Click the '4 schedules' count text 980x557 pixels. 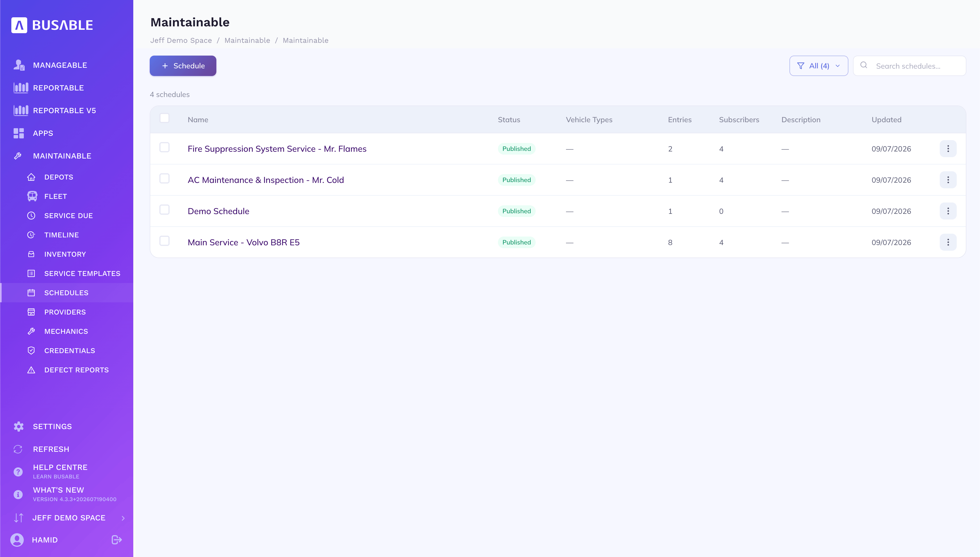point(170,94)
